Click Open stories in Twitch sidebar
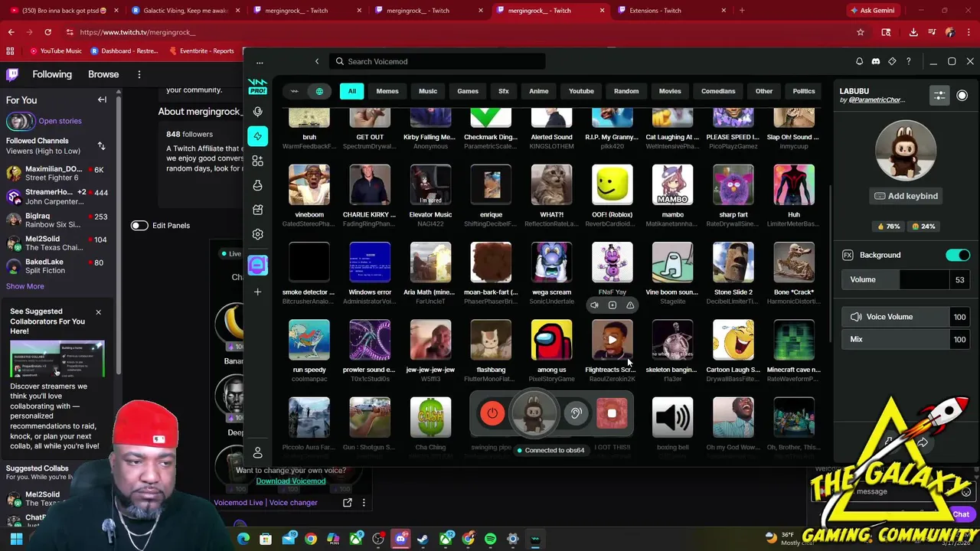 click(60, 121)
